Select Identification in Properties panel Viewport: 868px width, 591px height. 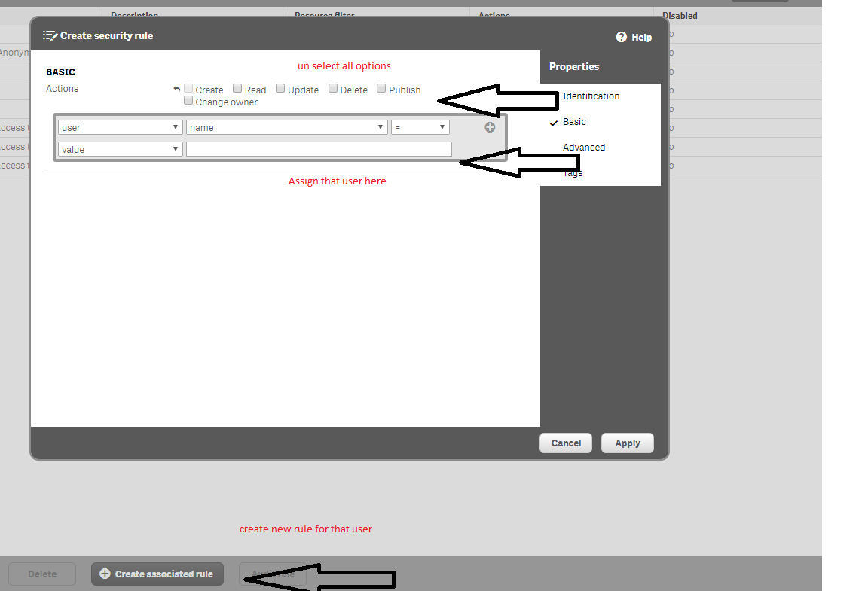(591, 96)
